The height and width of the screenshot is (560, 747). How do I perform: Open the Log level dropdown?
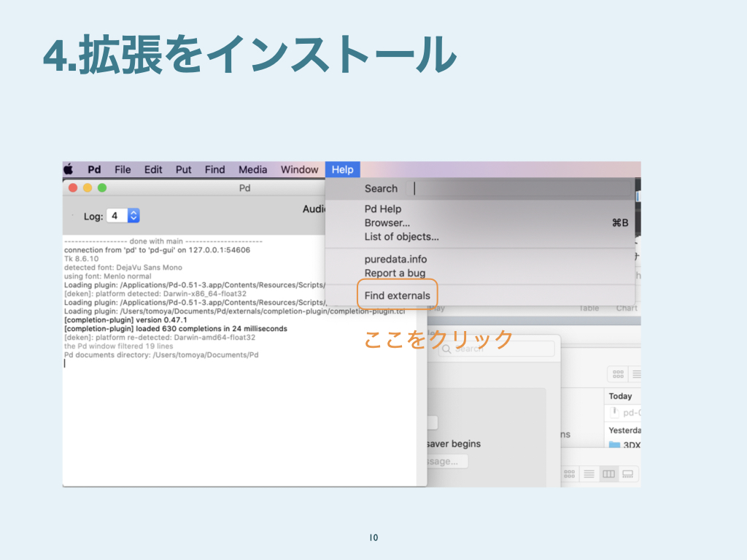click(x=133, y=216)
